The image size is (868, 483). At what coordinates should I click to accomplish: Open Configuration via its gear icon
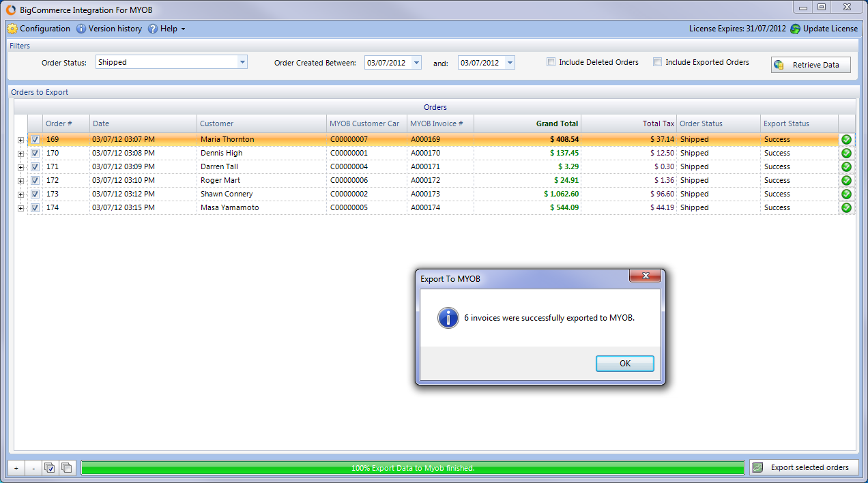(x=12, y=29)
